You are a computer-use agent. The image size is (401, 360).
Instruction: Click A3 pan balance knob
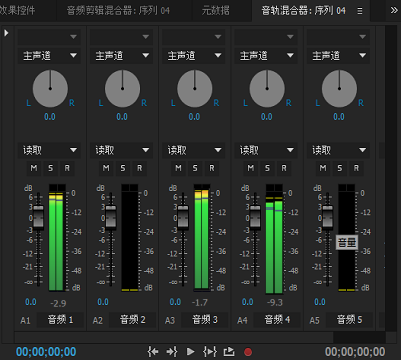click(x=195, y=89)
